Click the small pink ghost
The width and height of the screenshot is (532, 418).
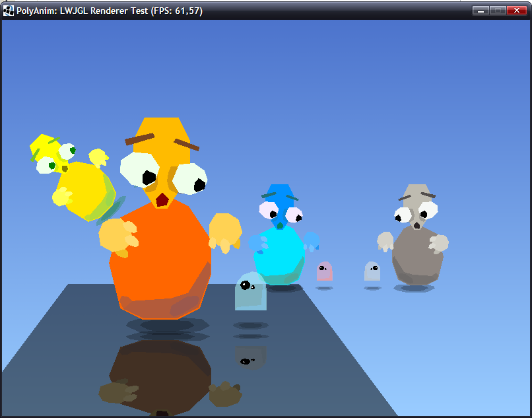tap(324, 271)
